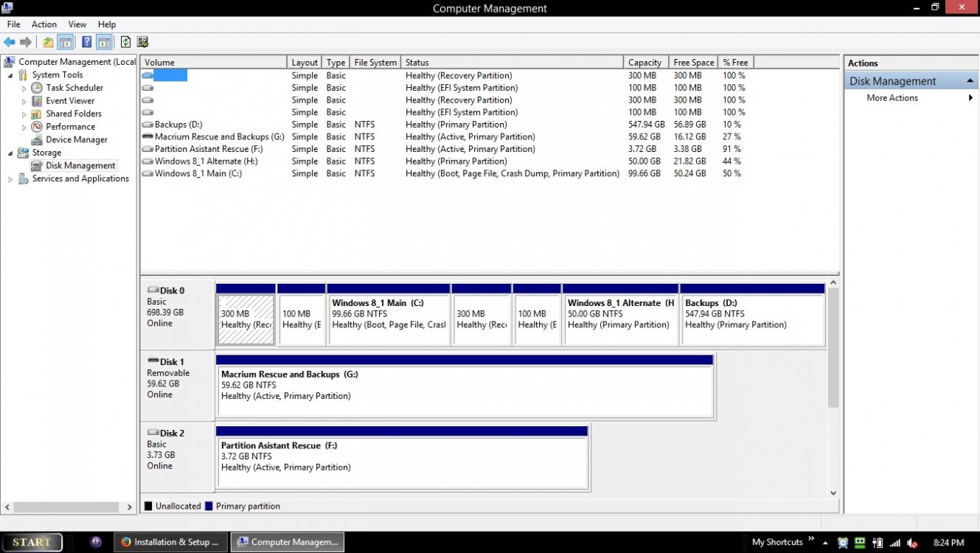This screenshot has width=980, height=553.
Task: Click the Forward arrow toolbar icon
Action: click(26, 42)
